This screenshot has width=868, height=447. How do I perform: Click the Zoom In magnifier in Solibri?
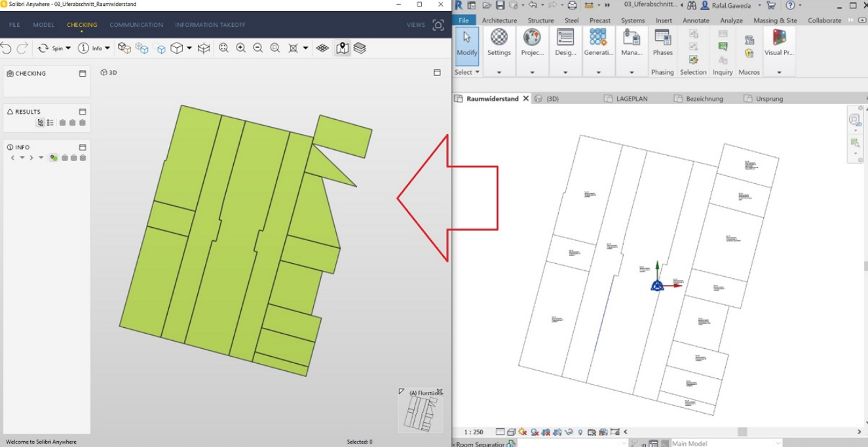[x=240, y=48]
